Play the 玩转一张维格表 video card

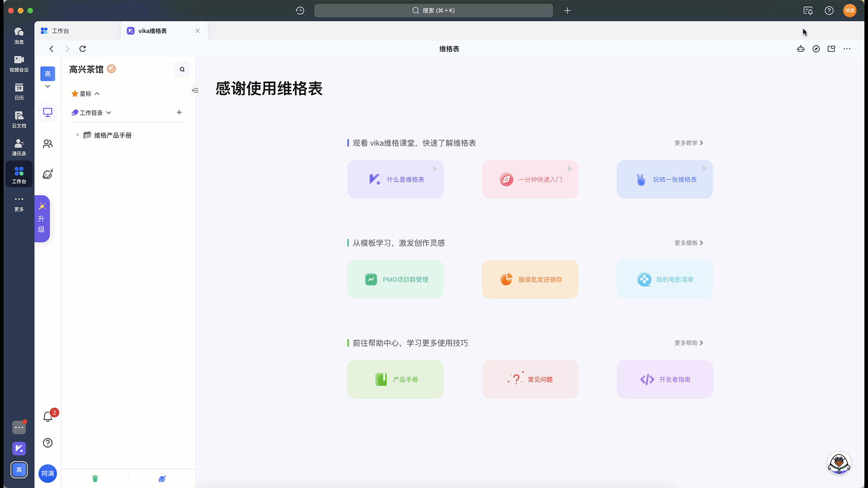(x=665, y=179)
